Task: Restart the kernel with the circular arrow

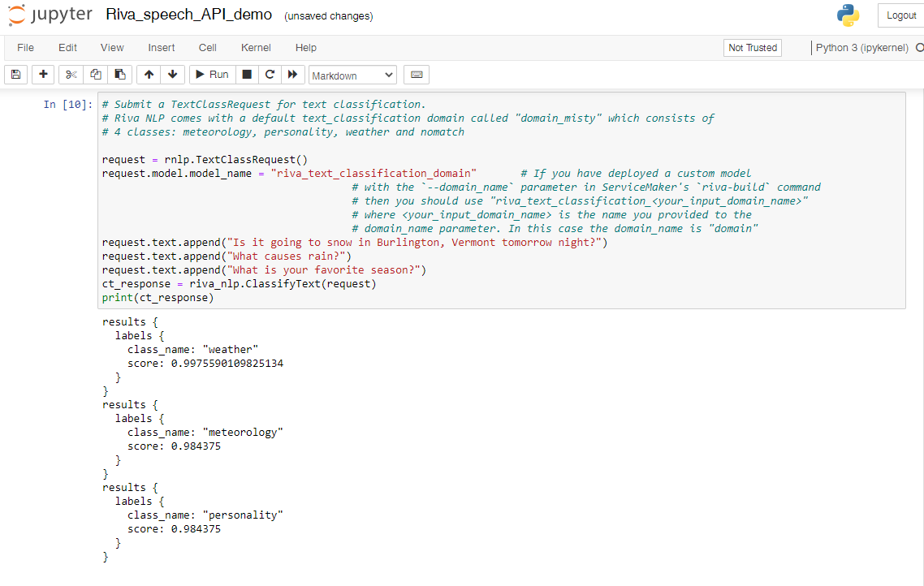Action: point(270,75)
